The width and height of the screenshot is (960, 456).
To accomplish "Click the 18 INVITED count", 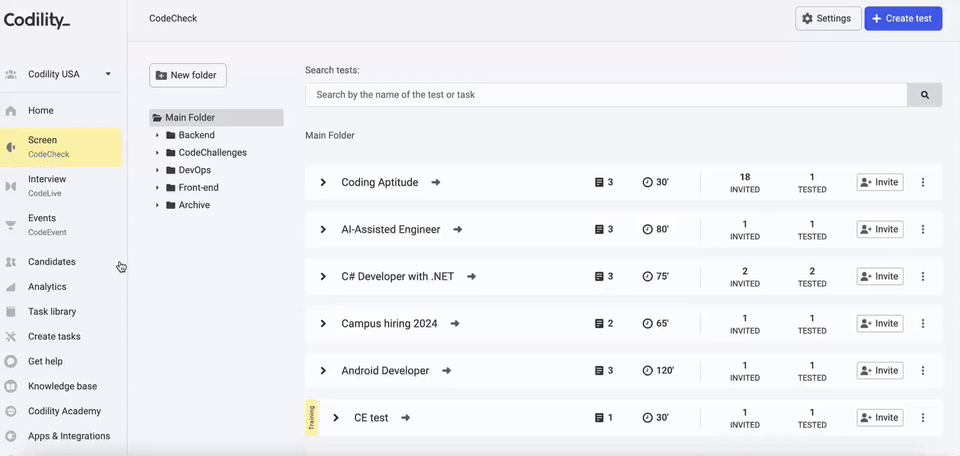I will click(745, 182).
